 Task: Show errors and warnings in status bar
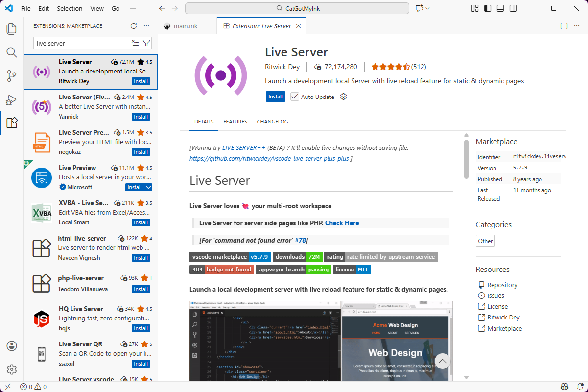pos(33,387)
